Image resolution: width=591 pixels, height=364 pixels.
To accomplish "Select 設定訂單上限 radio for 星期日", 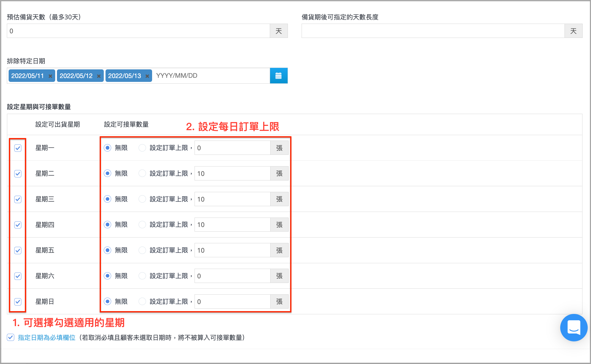I will 142,301.
